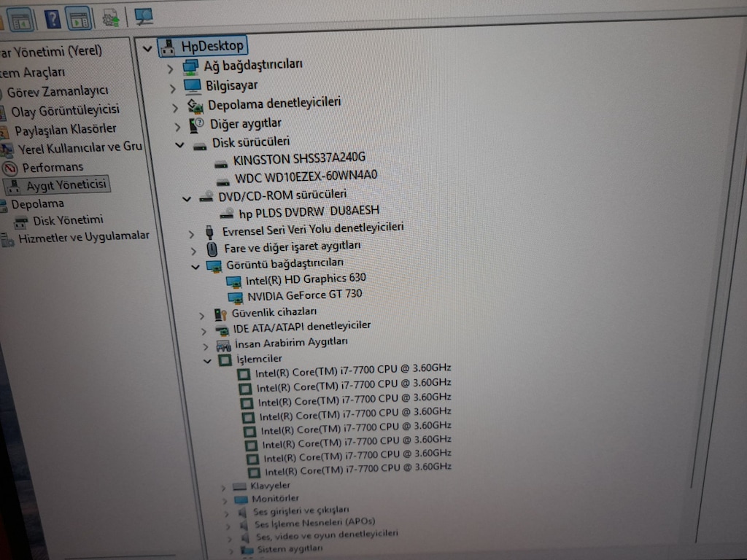Collapse Disk sürücüleri category
This screenshot has height=560, width=747.
pyautogui.click(x=179, y=145)
